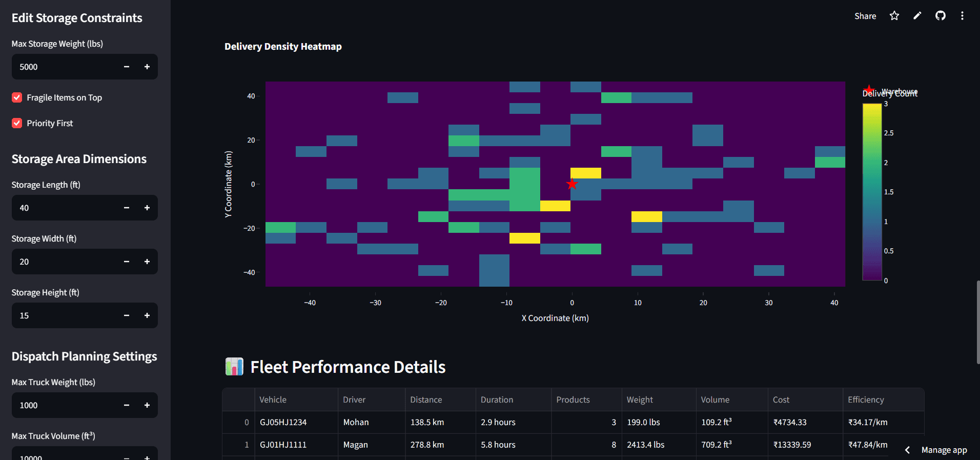Viewport: 980px width, 460px height.
Task: Decrease Max Storage Weight with minus
Action: point(127,67)
